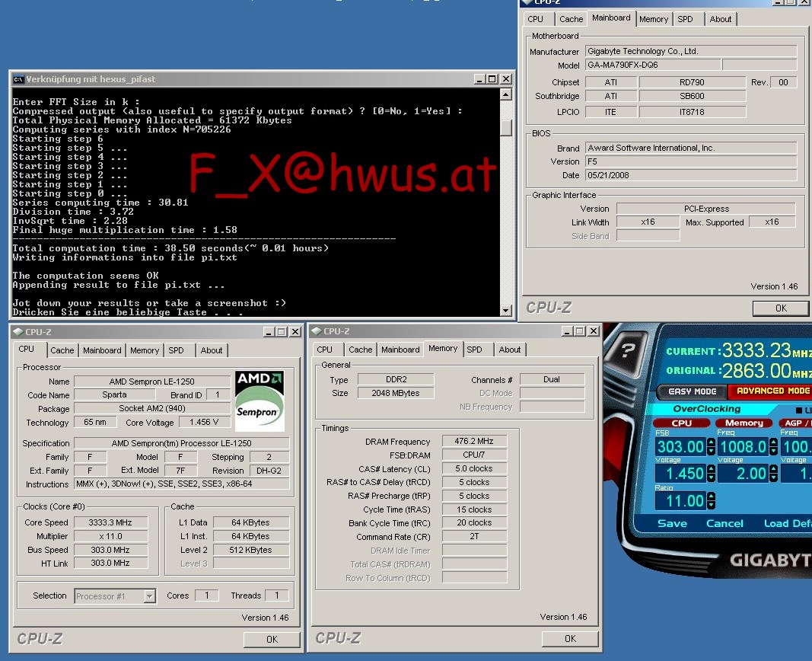
Task: Click the DRAM Frequency 476.2 MHz value
Action: (x=474, y=442)
